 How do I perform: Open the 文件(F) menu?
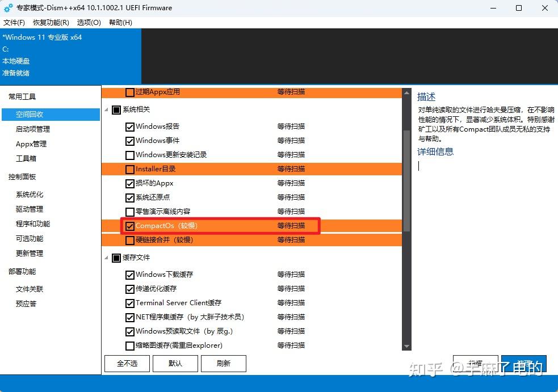click(x=14, y=23)
